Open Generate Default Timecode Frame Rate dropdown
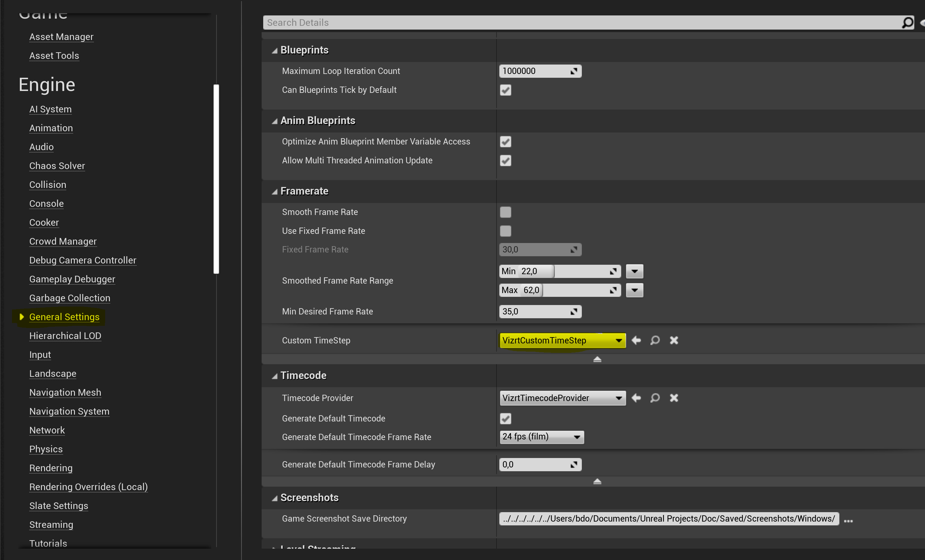925x560 pixels. tap(541, 437)
